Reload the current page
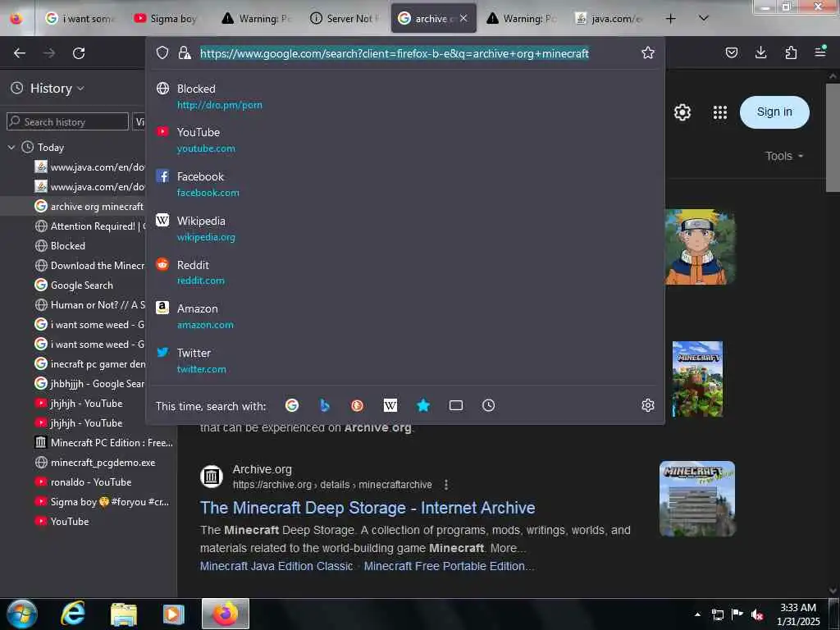The image size is (840, 630). (x=79, y=53)
